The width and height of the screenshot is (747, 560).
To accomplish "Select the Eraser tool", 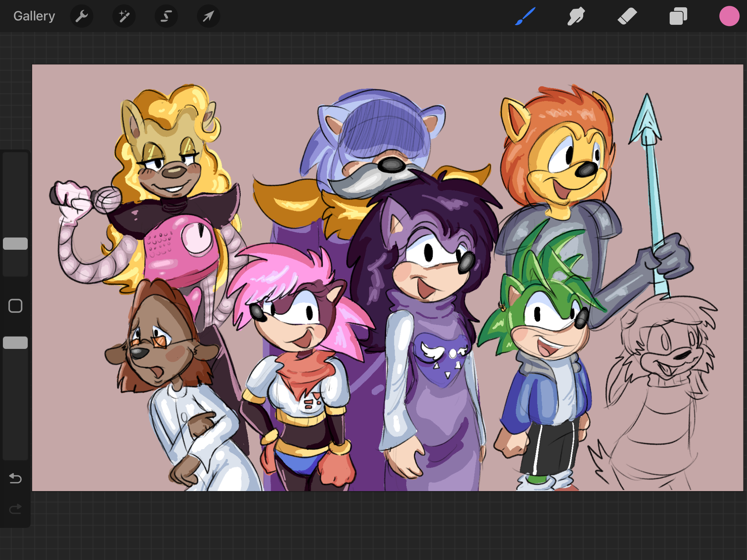I will [x=627, y=16].
